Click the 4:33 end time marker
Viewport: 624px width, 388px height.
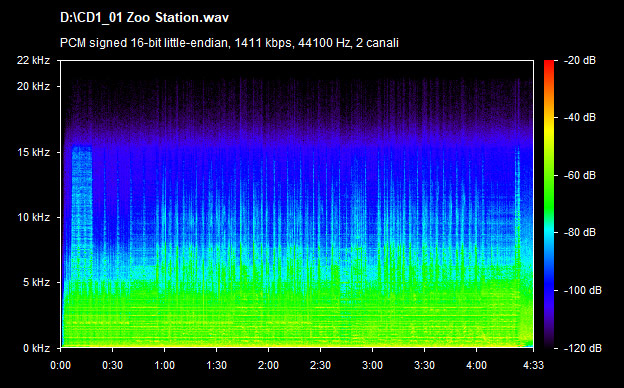(533, 365)
